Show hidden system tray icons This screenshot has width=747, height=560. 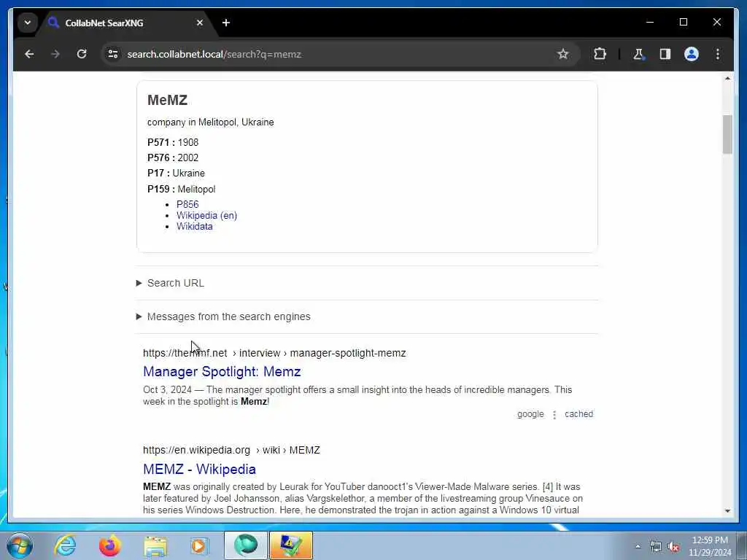(x=638, y=546)
